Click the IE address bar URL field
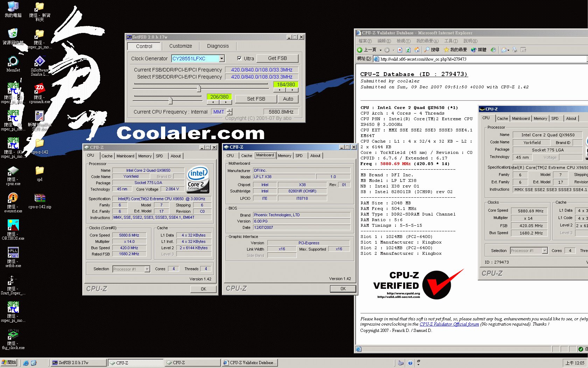 pos(479,59)
